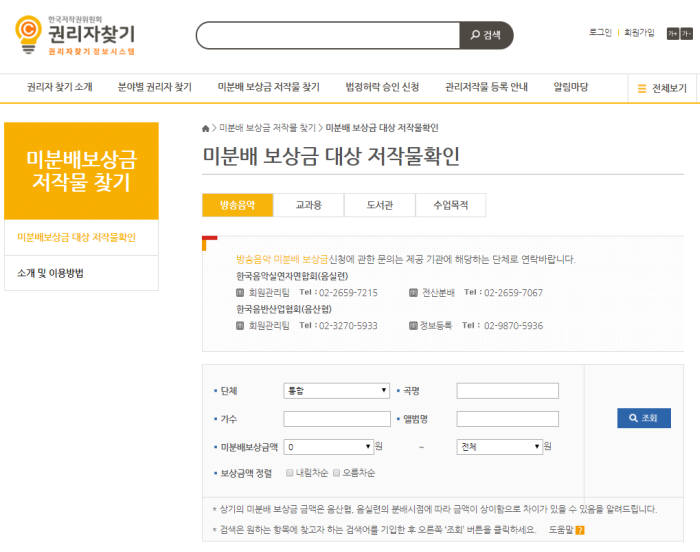Screen dimensions: 700x552
Task: Click the 한국음반산업협회(음산협) heading text
Action: coord(284,309)
